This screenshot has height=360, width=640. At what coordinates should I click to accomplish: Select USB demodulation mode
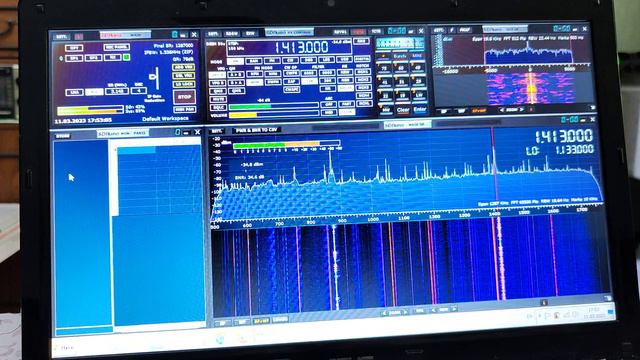coord(344,60)
